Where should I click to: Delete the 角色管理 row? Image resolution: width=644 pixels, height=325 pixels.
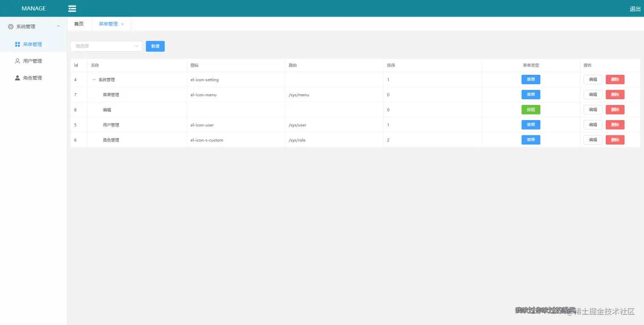[615, 140]
